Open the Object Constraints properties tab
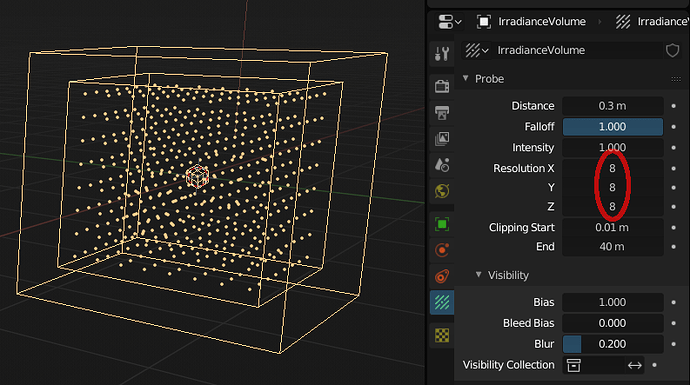Screen dimensions: 690x385 coord(442,276)
